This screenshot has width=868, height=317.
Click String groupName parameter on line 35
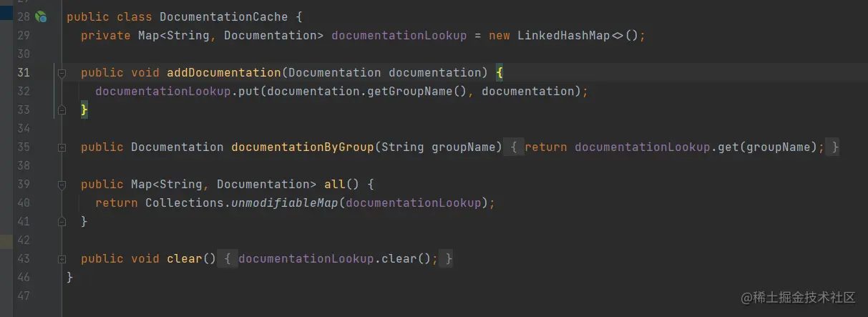pos(438,147)
